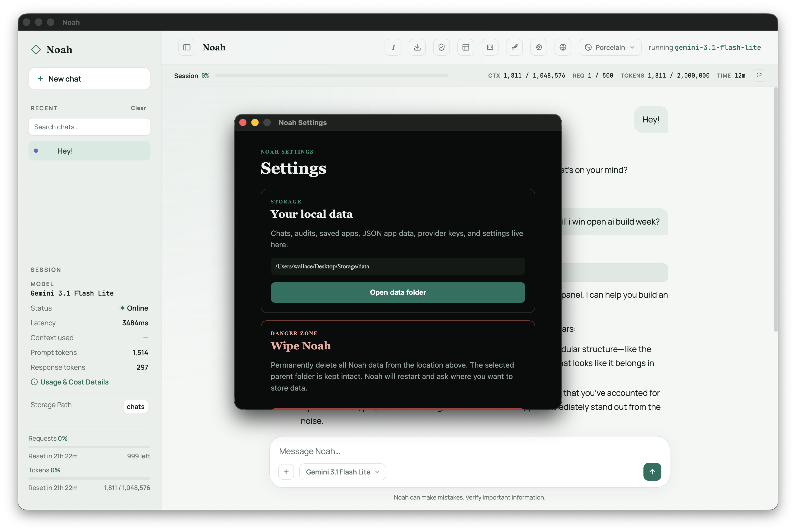Open the Gemini 3.1 Flash Lite model selector
This screenshot has height=532, width=796.
(342, 472)
